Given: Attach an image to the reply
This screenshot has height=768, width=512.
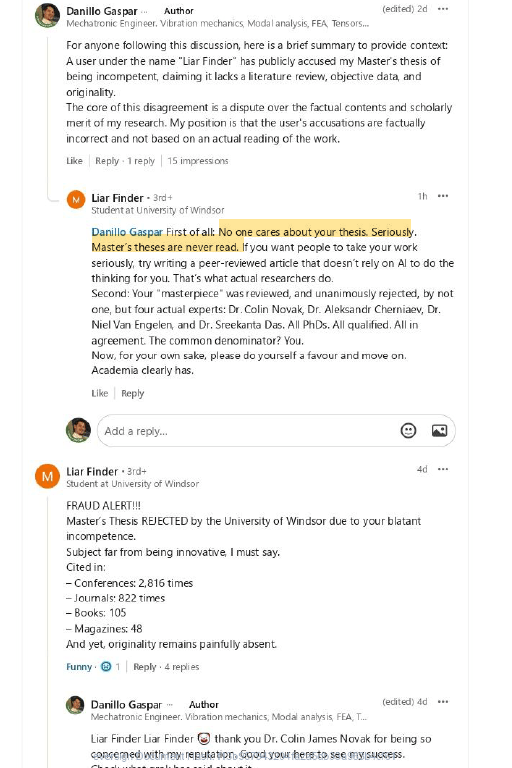Looking at the screenshot, I should pos(439,431).
